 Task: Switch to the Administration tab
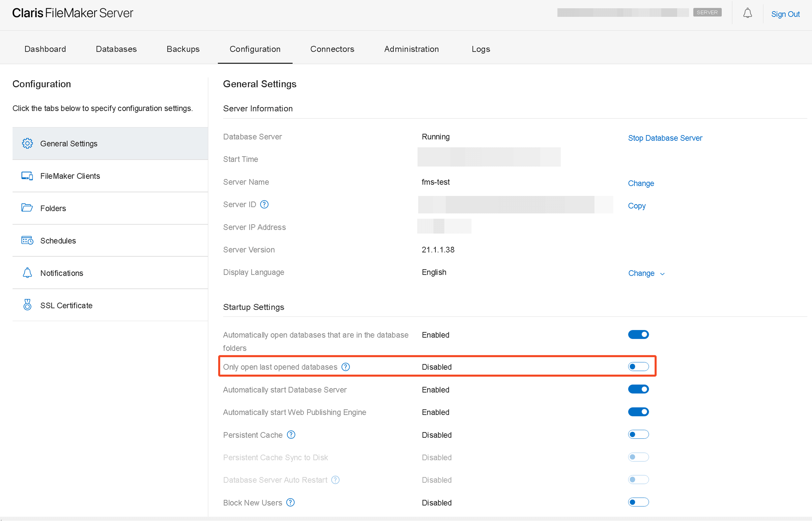(x=411, y=49)
